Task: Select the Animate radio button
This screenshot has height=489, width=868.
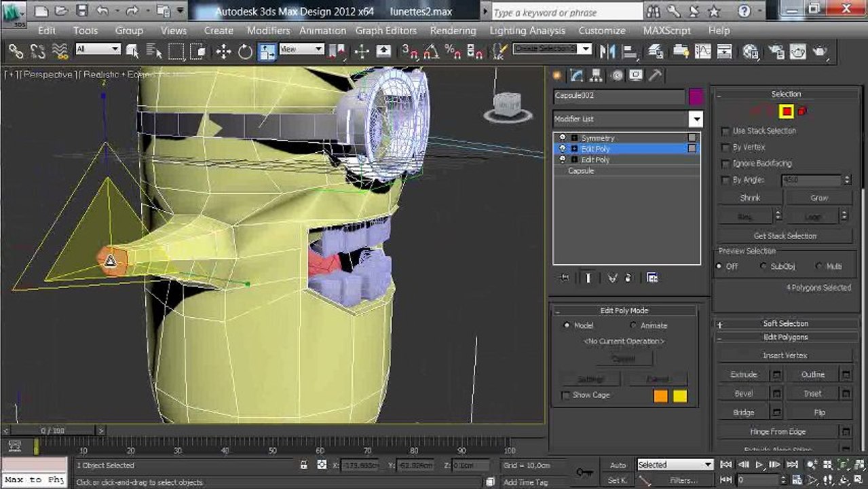Action: pyautogui.click(x=633, y=325)
